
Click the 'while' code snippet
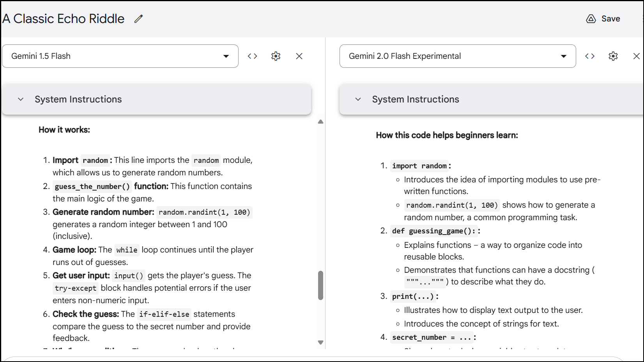[x=127, y=250]
